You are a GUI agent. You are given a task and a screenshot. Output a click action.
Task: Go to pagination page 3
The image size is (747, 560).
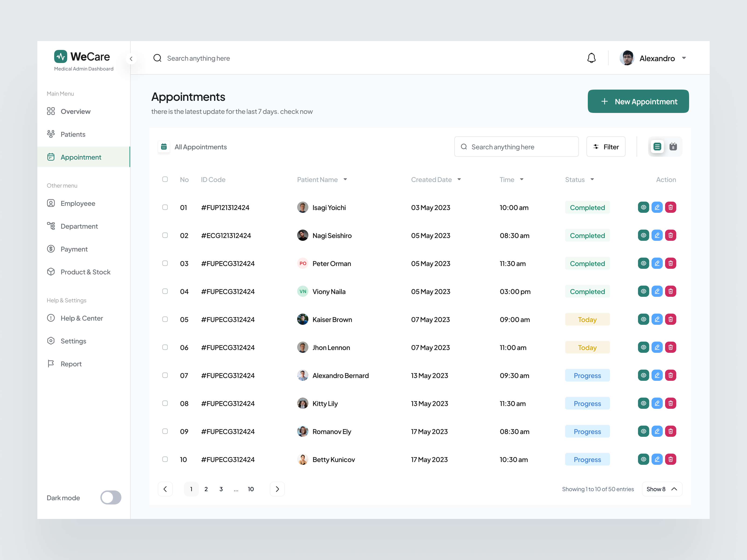(221, 489)
